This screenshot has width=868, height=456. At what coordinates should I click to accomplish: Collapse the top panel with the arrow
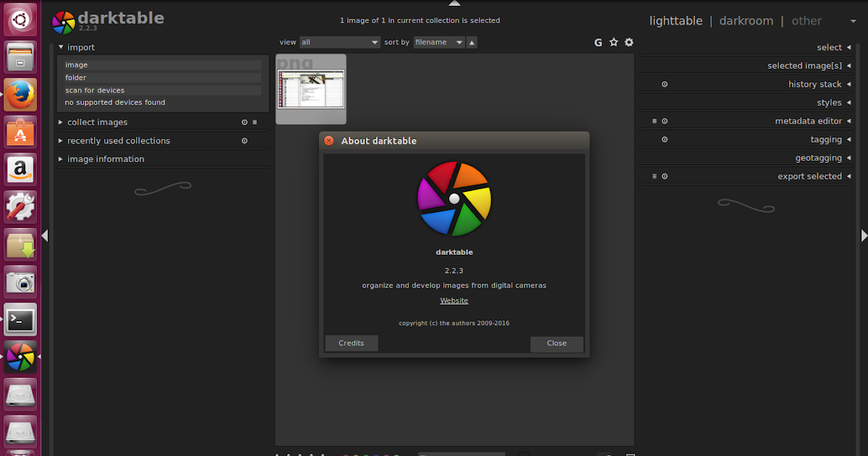coord(454,3)
